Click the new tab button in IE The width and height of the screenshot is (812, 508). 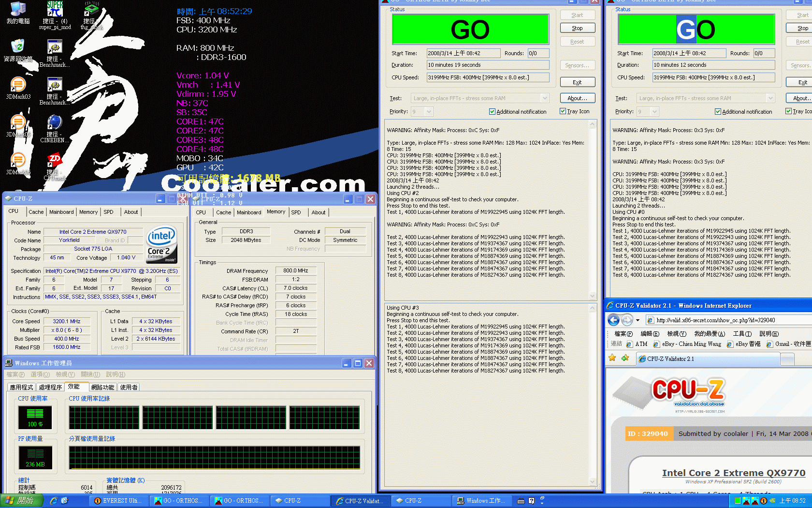(787, 359)
